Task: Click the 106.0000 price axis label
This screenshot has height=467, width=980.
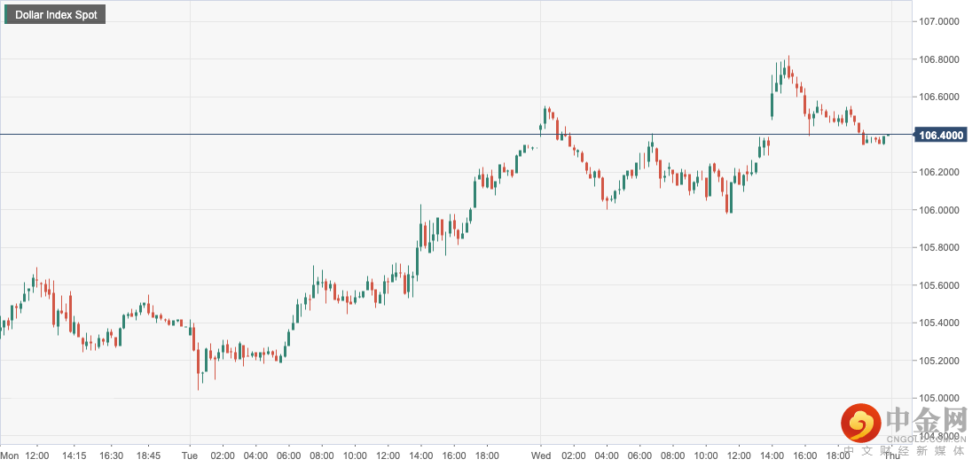Action: tap(941, 210)
